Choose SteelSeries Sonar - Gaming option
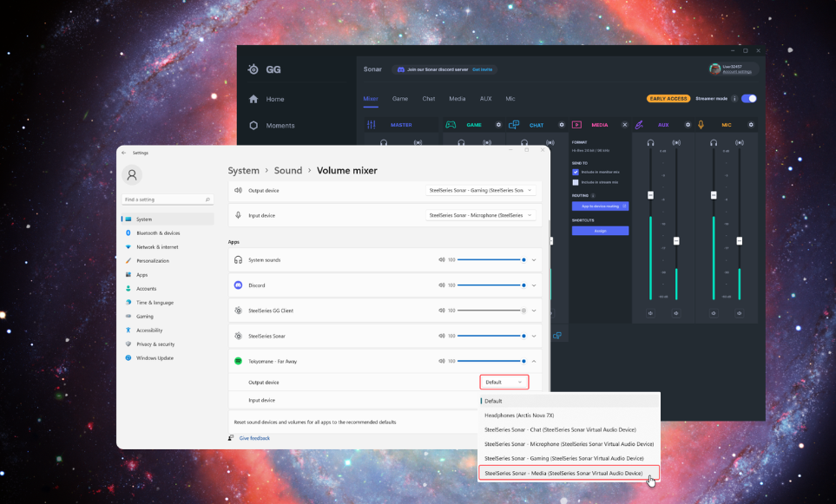 tap(569, 458)
